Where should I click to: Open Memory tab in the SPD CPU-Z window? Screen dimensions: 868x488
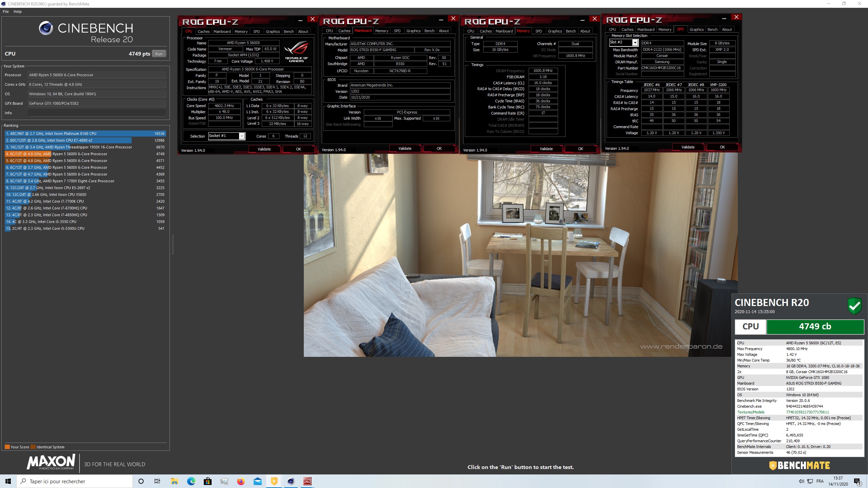pyautogui.click(x=665, y=29)
